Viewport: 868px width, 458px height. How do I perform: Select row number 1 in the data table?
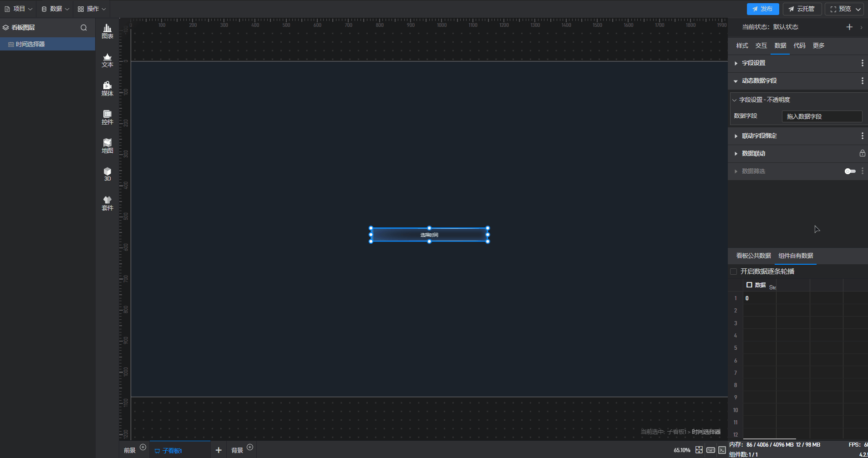(736, 298)
